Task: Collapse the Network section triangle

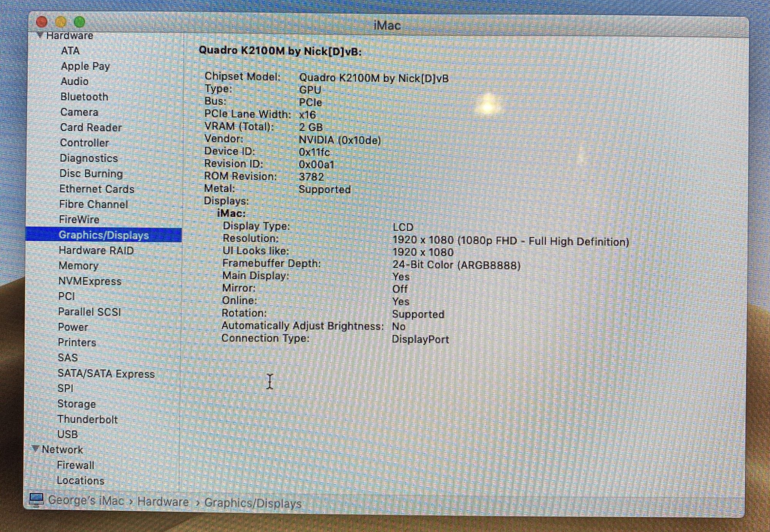Action: [x=35, y=449]
